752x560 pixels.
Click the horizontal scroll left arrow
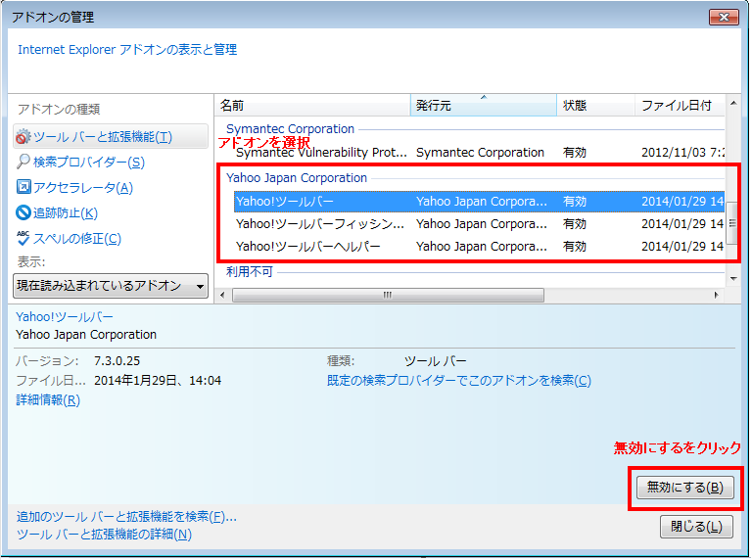coord(222,295)
